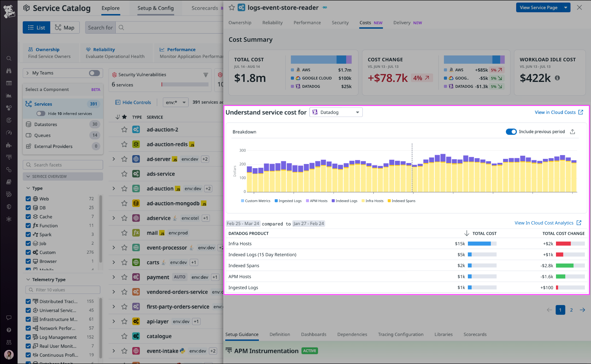Open the env:* environment dropdown
591x364 pixels.
click(x=175, y=102)
